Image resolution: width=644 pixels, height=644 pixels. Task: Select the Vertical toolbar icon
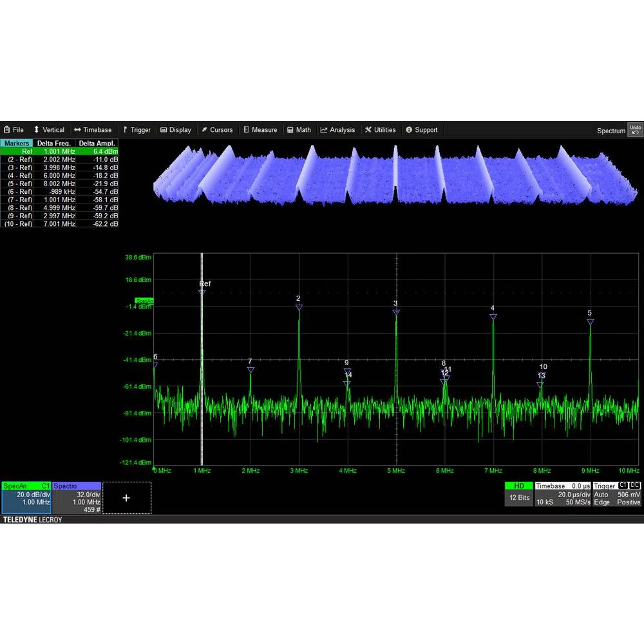coord(49,129)
